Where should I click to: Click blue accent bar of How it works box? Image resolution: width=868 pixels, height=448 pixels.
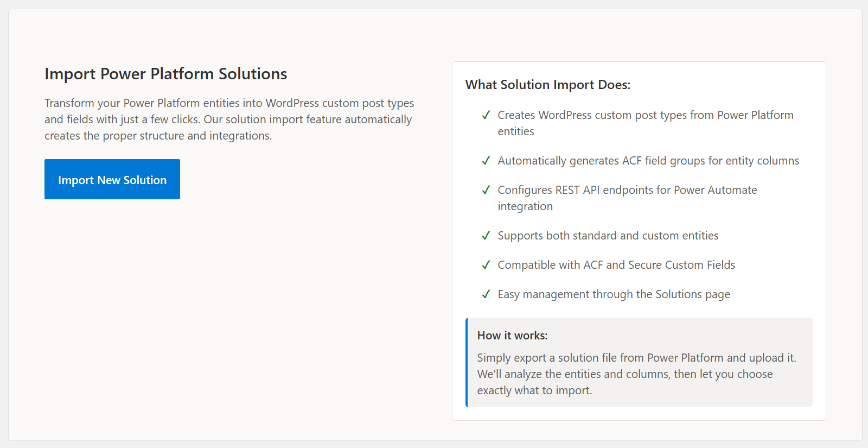point(467,362)
